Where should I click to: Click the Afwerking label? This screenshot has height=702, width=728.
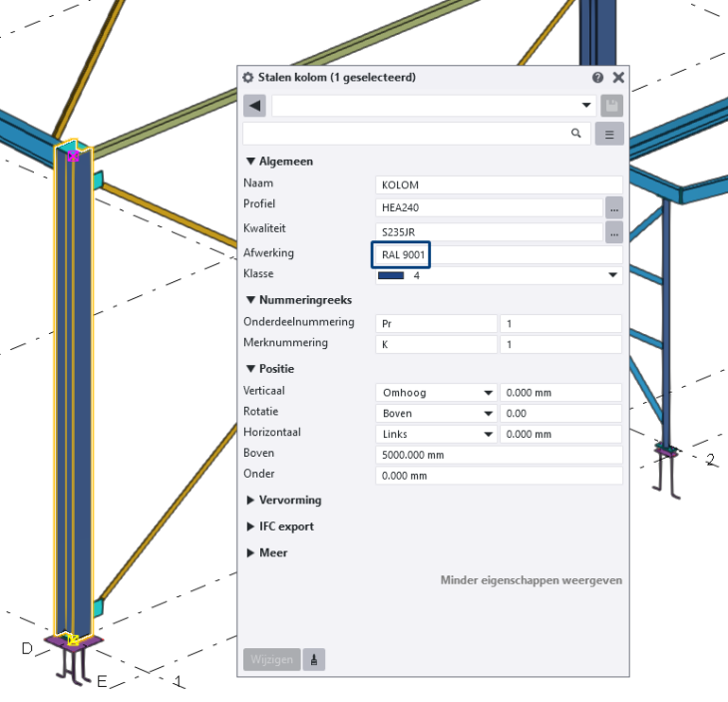tap(268, 253)
